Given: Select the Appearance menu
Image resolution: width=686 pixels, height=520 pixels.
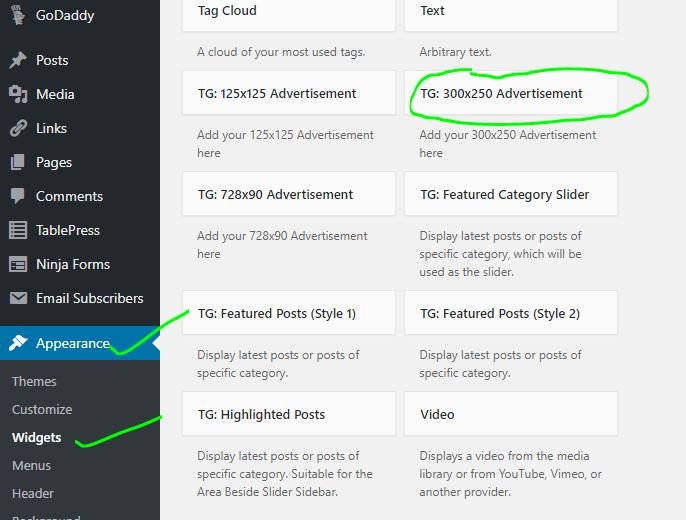Looking at the screenshot, I should (80, 343).
